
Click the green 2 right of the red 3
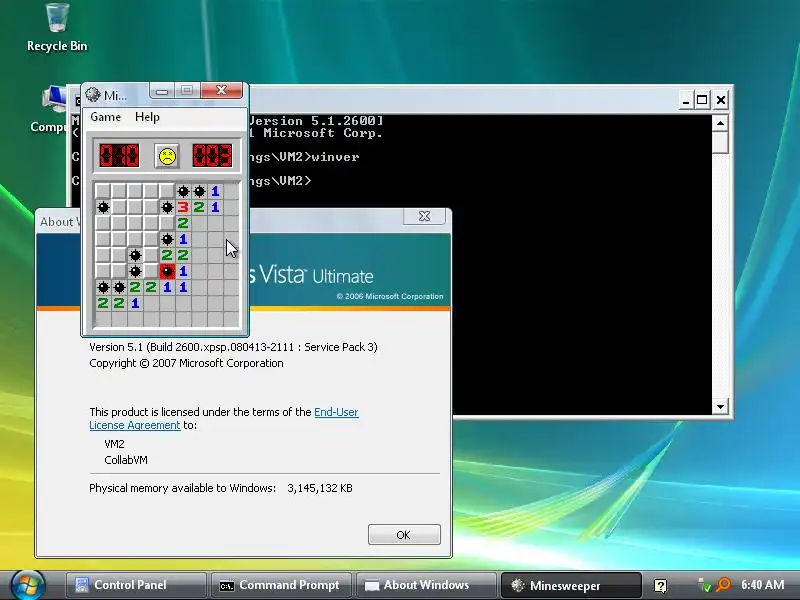199,207
